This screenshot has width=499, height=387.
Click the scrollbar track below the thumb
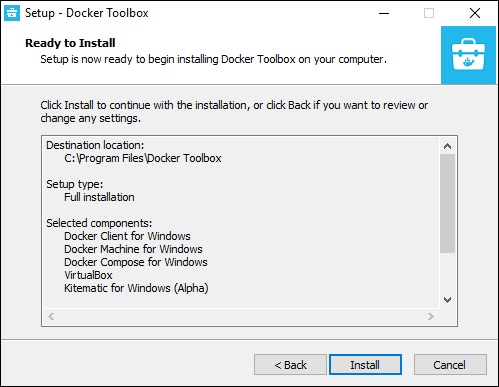pyautogui.click(x=447, y=272)
